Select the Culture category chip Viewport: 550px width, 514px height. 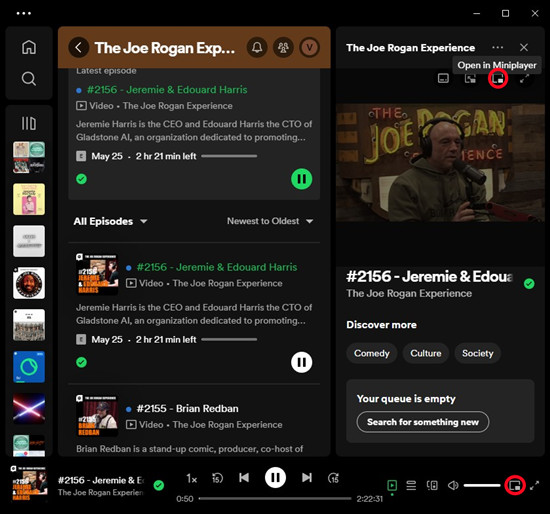426,353
